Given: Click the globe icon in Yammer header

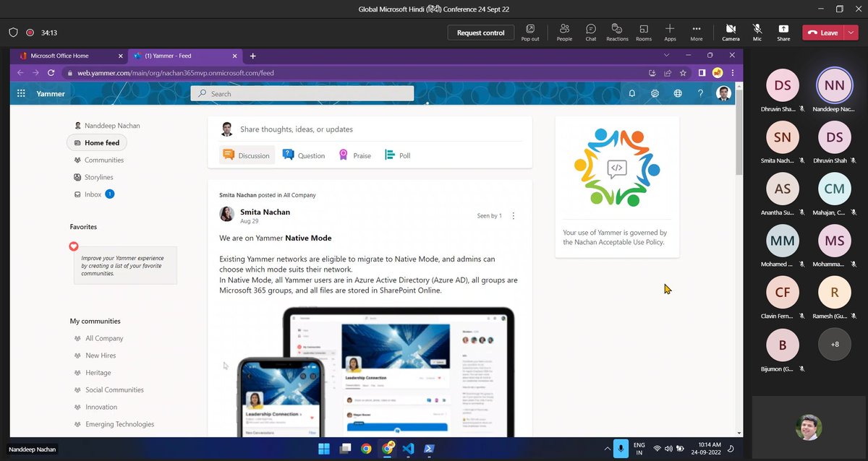Looking at the screenshot, I should (678, 93).
